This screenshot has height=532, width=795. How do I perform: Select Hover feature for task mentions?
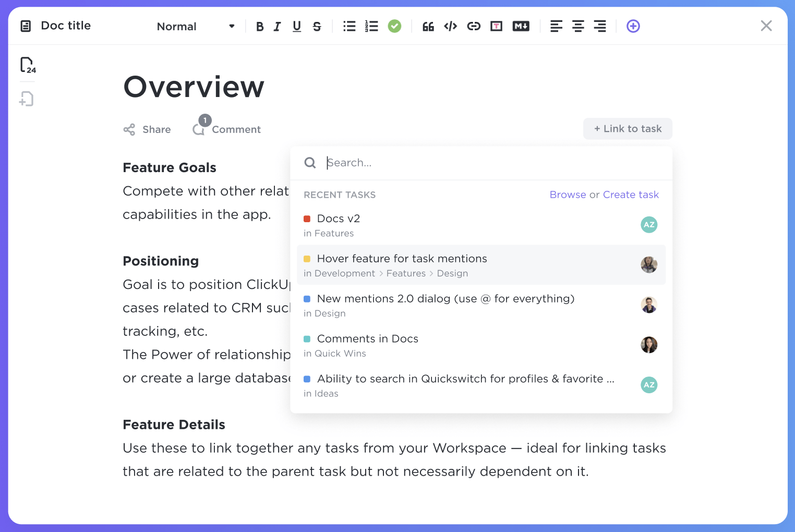point(402,259)
